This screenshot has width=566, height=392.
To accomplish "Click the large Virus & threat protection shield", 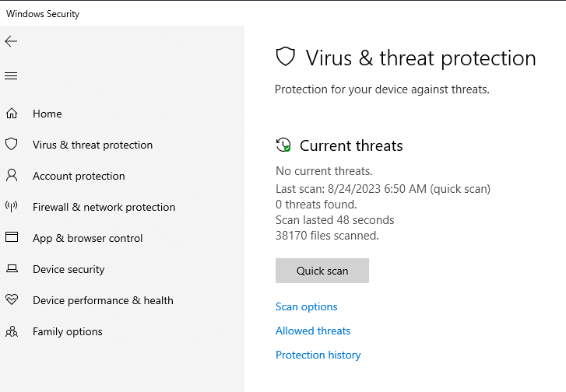I will coord(286,57).
